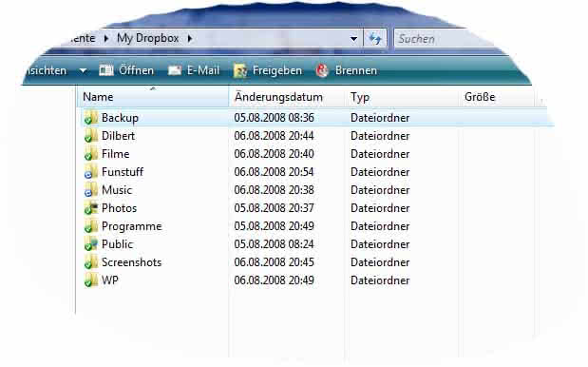
Task: Click the Brennen burn disc icon
Action: pos(322,70)
